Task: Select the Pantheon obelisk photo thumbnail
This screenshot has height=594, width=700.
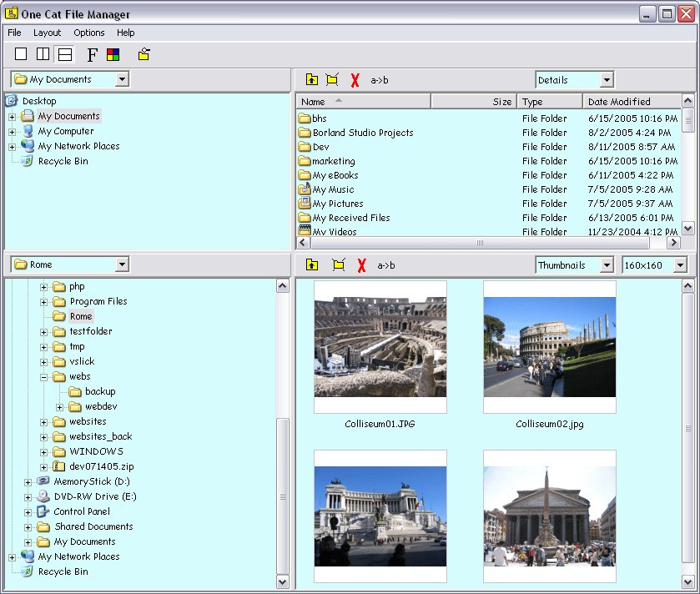Action: (550, 516)
